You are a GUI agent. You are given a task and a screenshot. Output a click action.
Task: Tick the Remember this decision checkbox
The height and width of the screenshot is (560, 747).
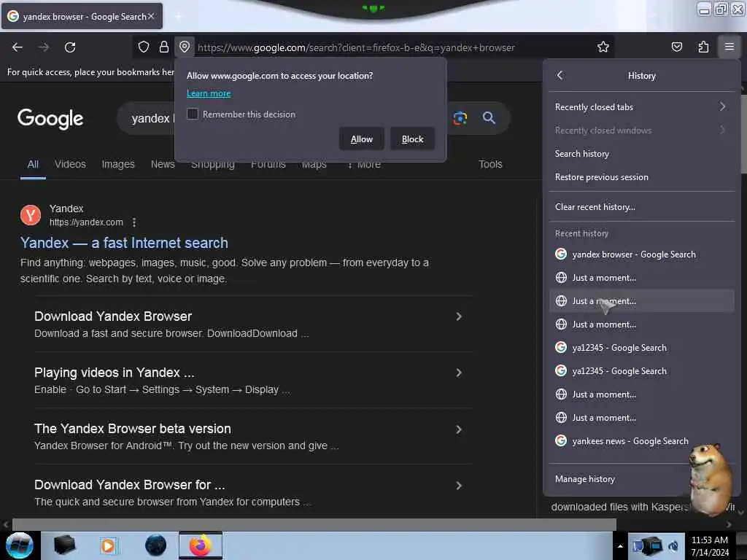[x=193, y=114]
